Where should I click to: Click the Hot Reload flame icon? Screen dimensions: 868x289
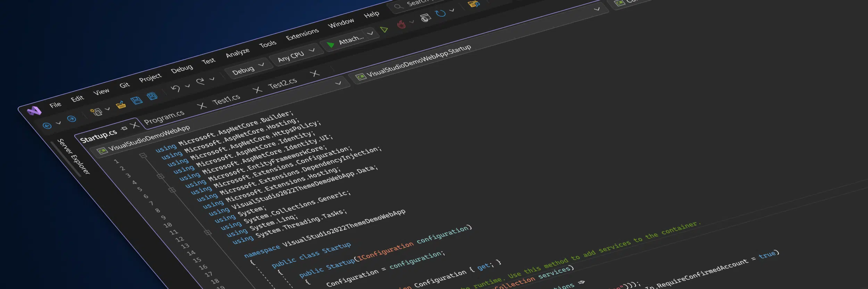click(x=401, y=24)
